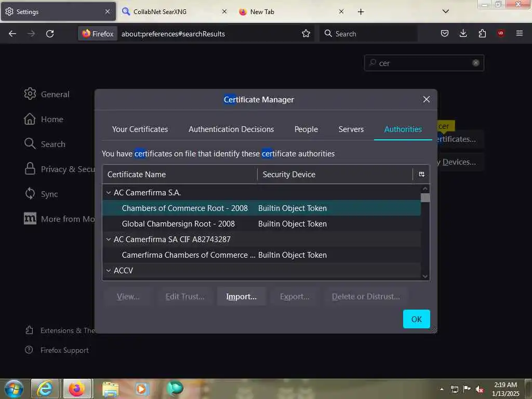Switch to Authentication Decisions tab

pyautogui.click(x=231, y=129)
